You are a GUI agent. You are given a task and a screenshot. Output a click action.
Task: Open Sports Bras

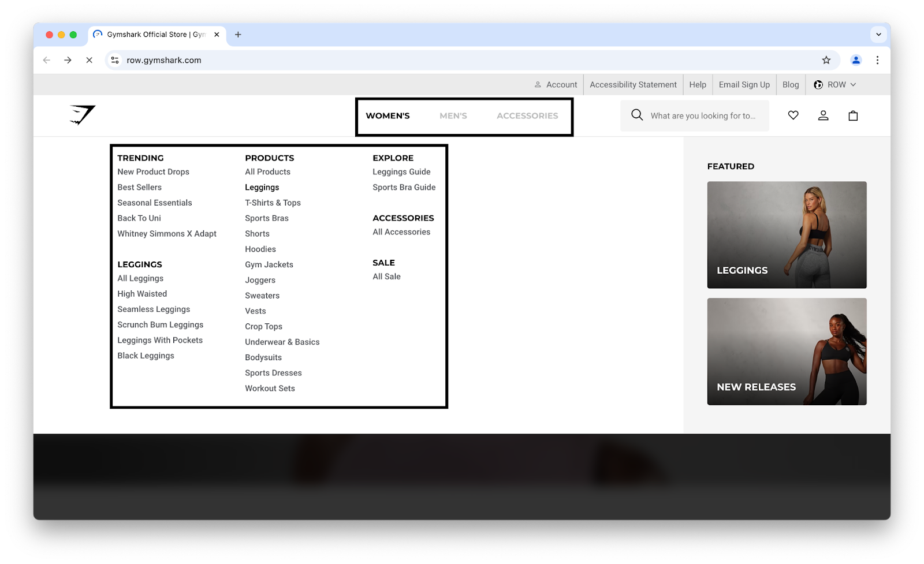(x=266, y=218)
